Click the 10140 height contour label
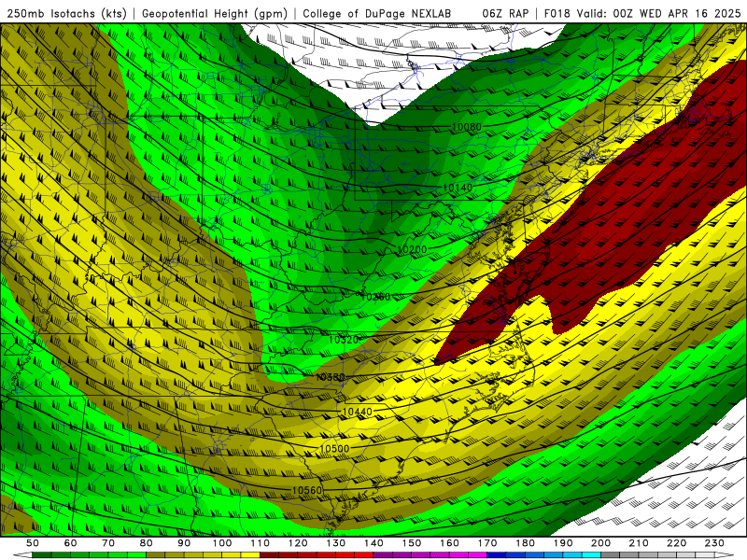 [458, 188]
